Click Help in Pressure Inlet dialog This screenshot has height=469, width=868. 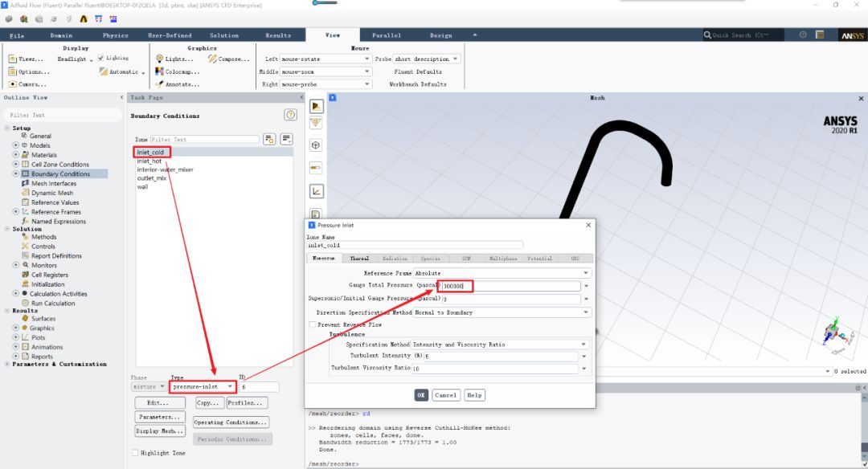tap(474, 395)
